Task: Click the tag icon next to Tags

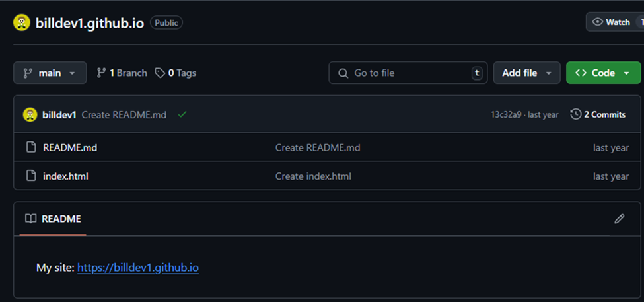Action: (x=160, y=73)
